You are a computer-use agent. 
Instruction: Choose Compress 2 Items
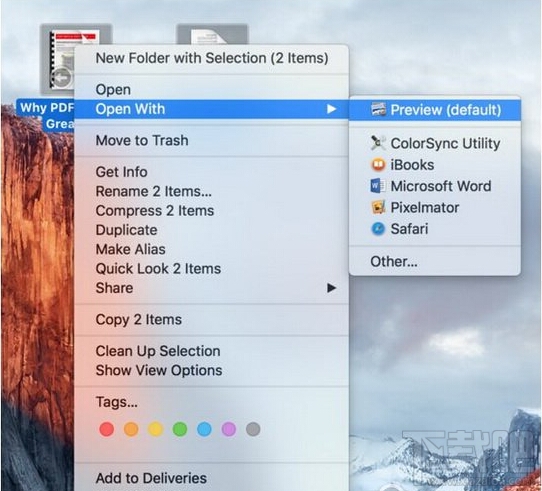(x=212, y=211)
